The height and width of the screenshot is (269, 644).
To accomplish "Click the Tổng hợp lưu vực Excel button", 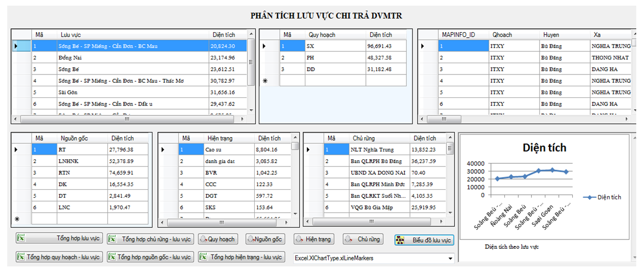I will [x=59, y=238].
